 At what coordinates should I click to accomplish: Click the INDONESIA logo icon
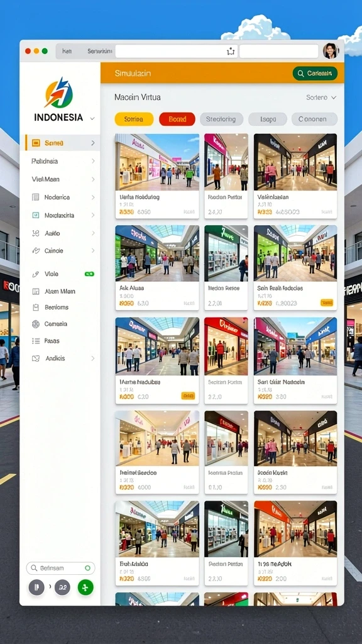58,93
